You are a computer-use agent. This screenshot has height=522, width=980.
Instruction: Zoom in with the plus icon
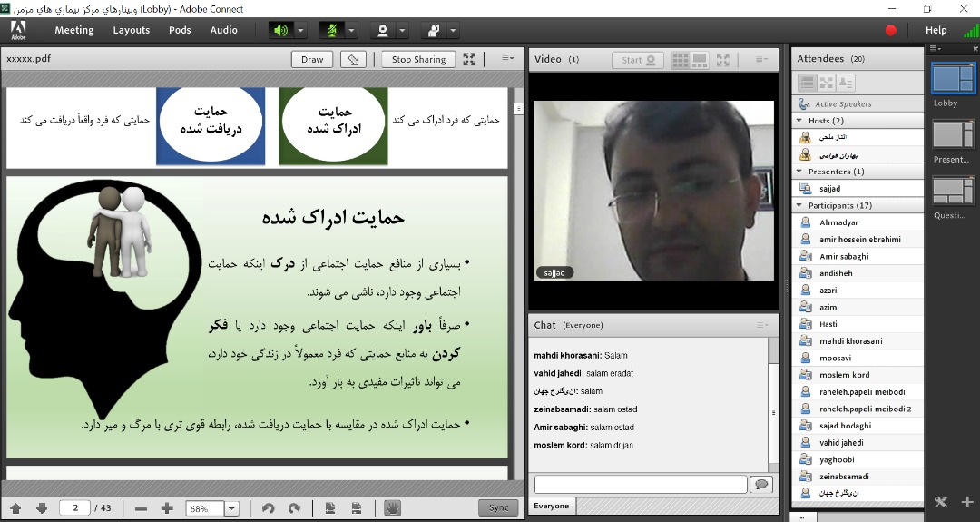coord(167,508)
